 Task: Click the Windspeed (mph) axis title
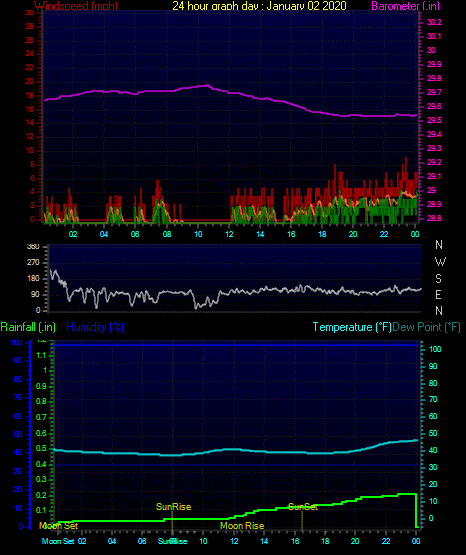[x=76, y=6]
